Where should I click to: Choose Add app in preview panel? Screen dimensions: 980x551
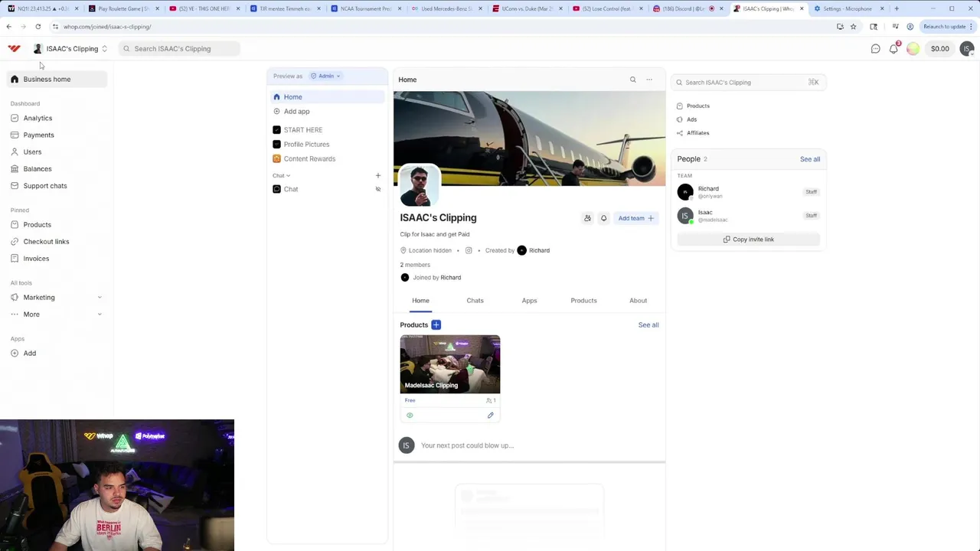pyautogui.click(x=296, y=112)
